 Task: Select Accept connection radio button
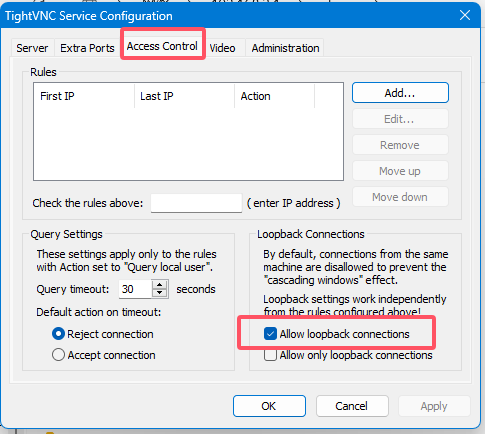point(58,355)
